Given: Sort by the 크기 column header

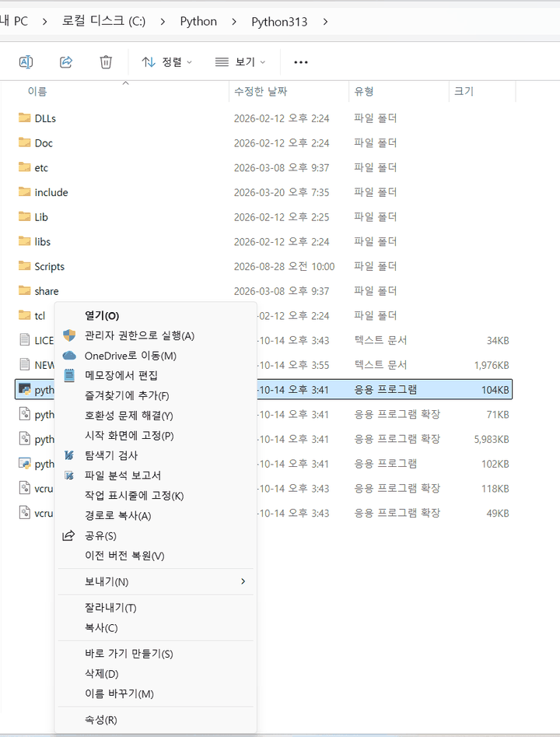Looking at the screenshot, I should (x=464, y=91).
